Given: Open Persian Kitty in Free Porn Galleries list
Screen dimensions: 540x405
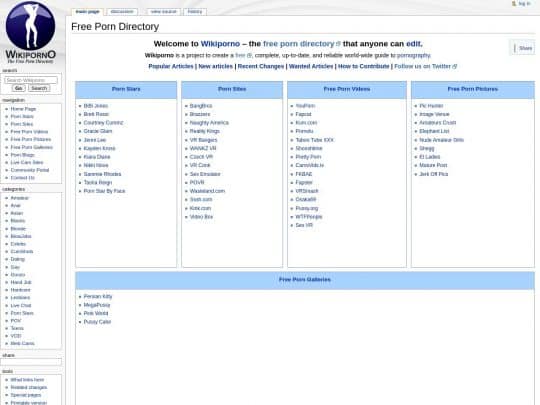Looking at the screenshot, I should tap(98, 296).
